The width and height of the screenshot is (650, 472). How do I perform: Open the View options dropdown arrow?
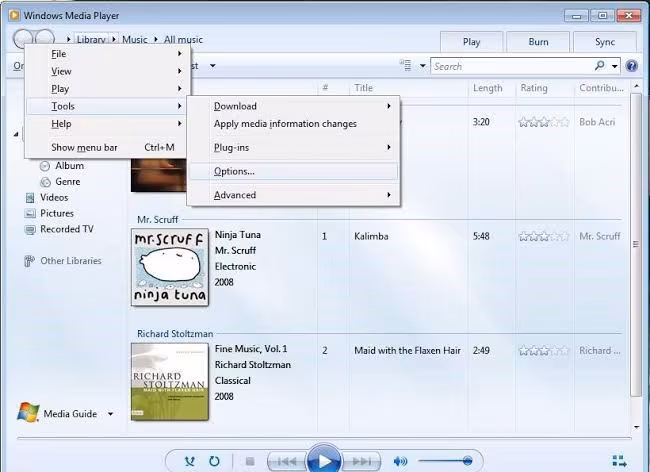pyautogui.click(x=422, y=65)
